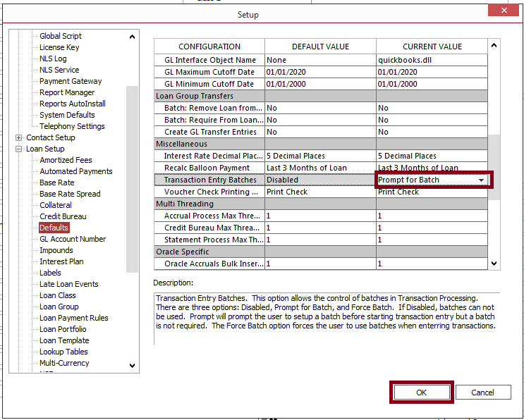Select Lookup Tables in the tree

click(63, 352)
